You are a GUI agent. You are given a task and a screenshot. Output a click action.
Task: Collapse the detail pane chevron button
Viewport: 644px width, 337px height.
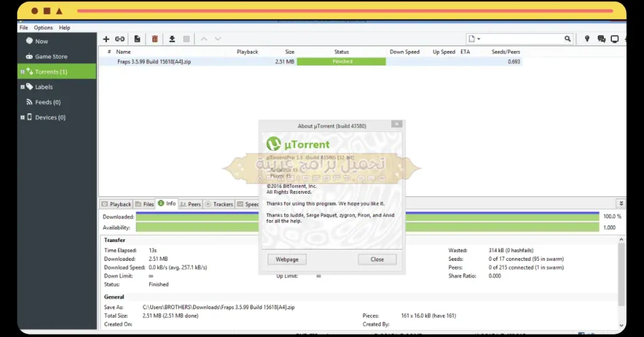[621, 204]
